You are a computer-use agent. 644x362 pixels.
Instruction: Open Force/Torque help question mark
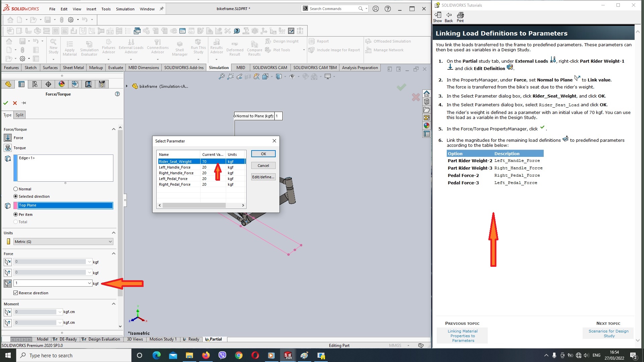[117, 94]
